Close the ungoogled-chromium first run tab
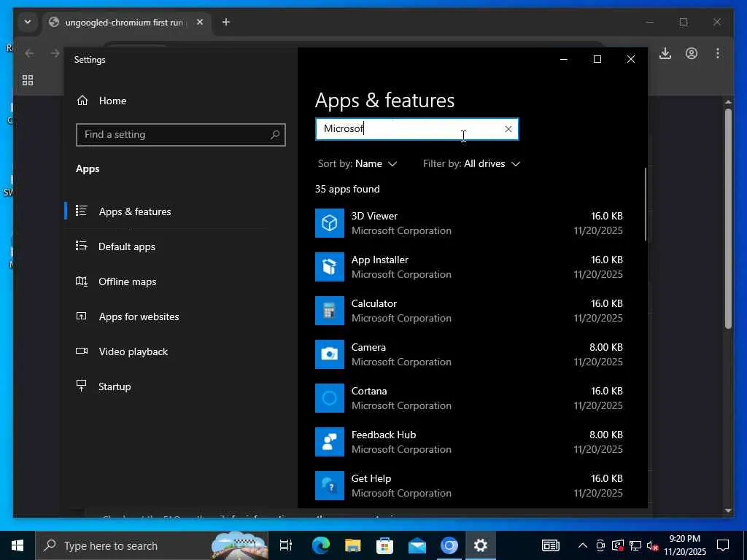This screenshot has height=560, width=747. tap(200, 22)
